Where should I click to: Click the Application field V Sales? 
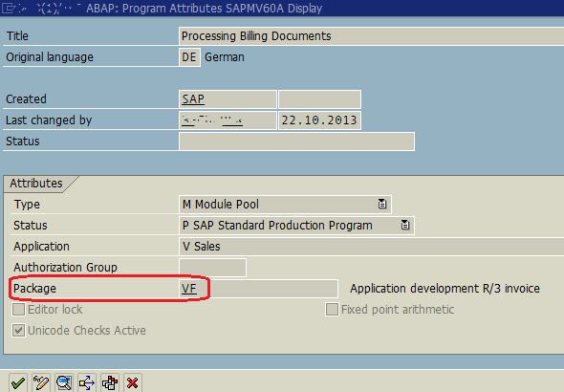coord(372,247)
